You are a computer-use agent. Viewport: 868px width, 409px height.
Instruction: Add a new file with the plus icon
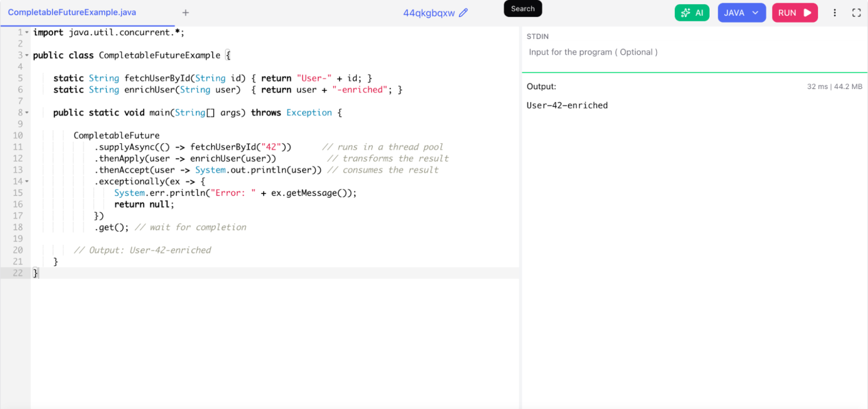(x=186, y=12)
